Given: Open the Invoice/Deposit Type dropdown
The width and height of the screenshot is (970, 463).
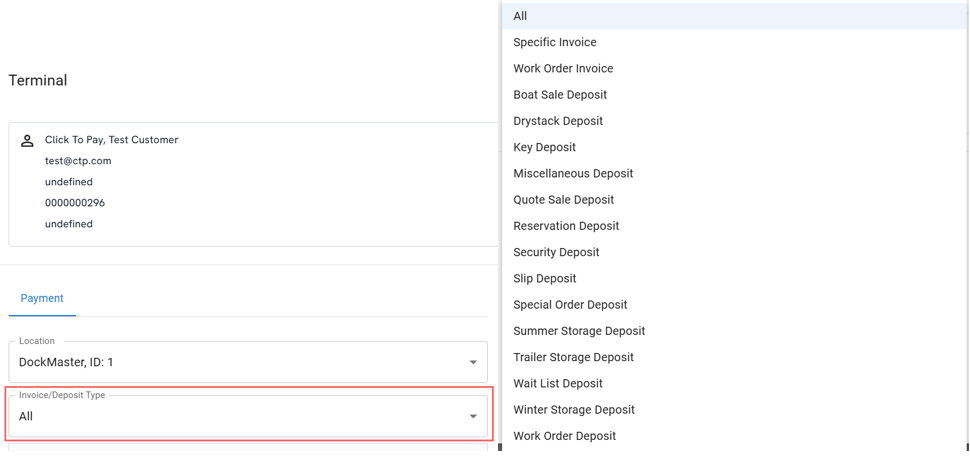Looking at the screenshot, I should (248, 416).
